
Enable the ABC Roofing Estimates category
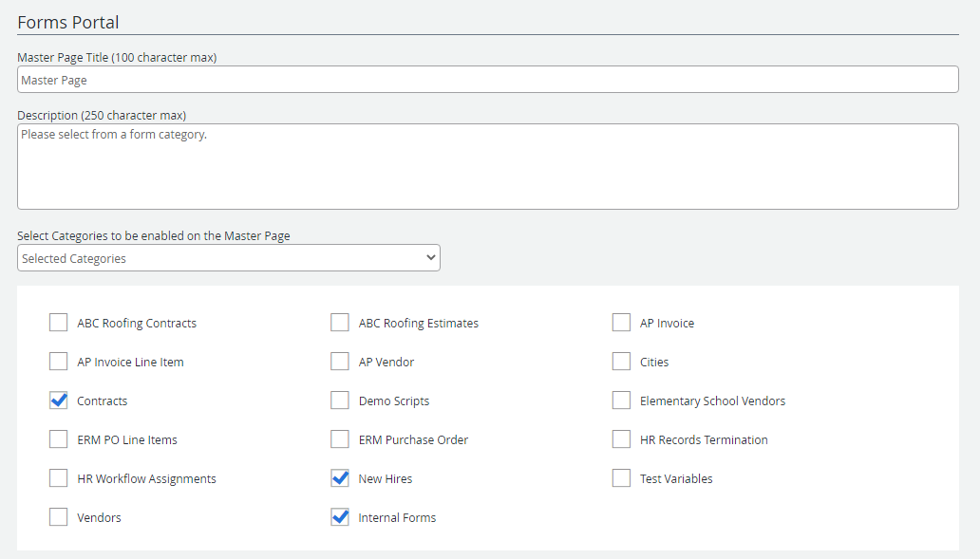pyautogui.click(x=340, y=323)
